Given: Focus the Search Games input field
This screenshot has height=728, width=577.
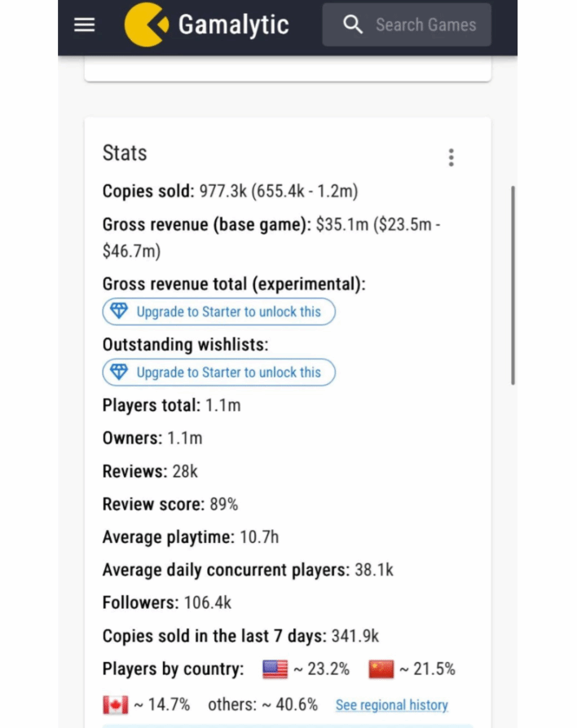Looking at the screenshot, I should [425, 25].
